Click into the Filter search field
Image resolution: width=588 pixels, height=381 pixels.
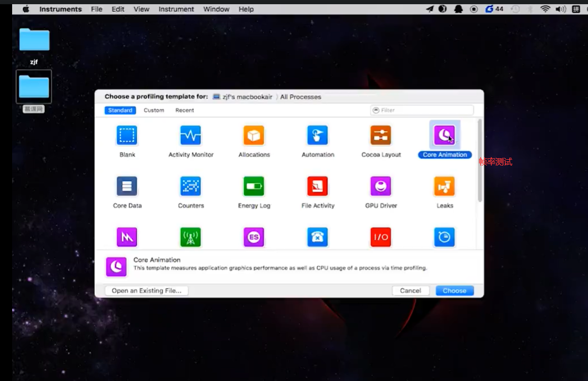tap(422, 110)
